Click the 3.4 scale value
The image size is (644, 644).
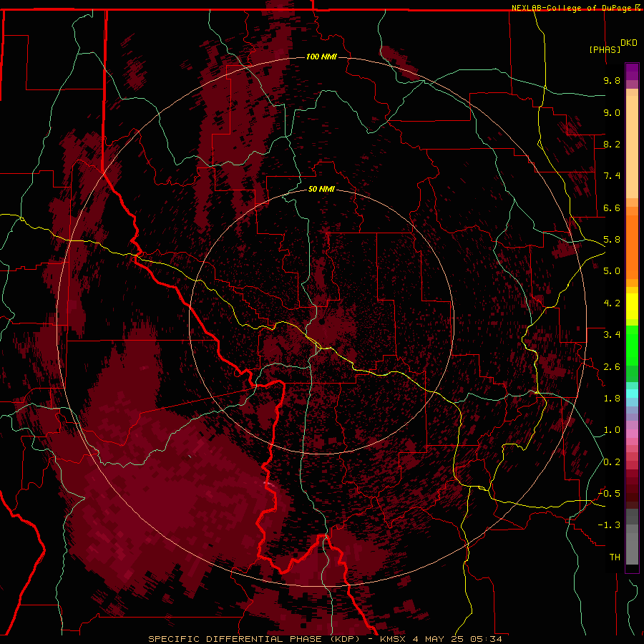click(x=612, y=335)
